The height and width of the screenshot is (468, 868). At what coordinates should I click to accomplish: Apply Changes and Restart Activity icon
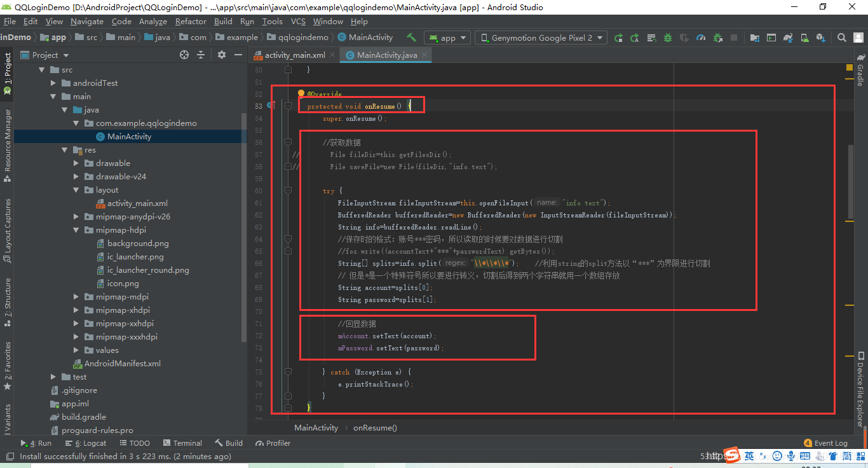634,38
